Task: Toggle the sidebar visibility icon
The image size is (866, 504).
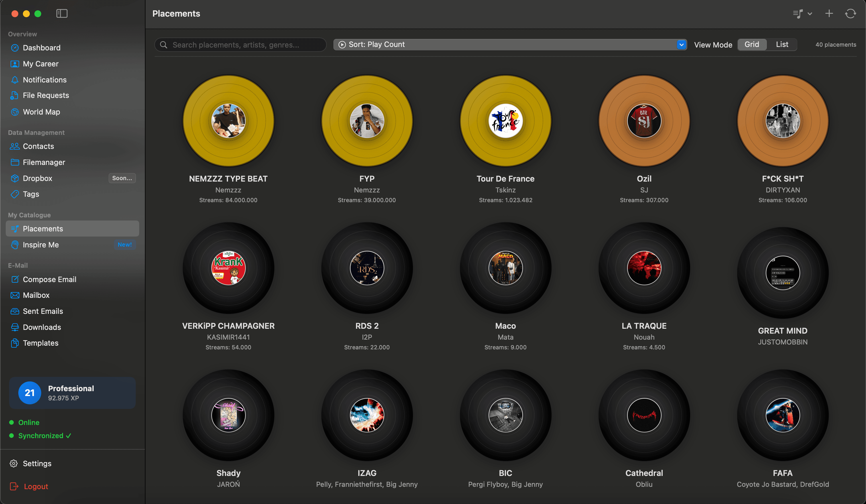Action: (62, 13)
